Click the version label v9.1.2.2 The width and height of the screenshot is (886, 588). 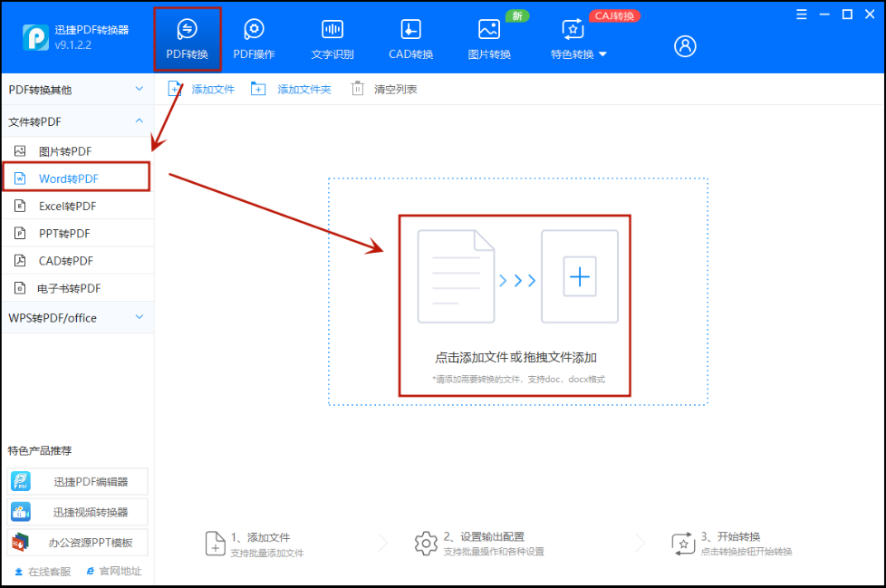point(72,45)
